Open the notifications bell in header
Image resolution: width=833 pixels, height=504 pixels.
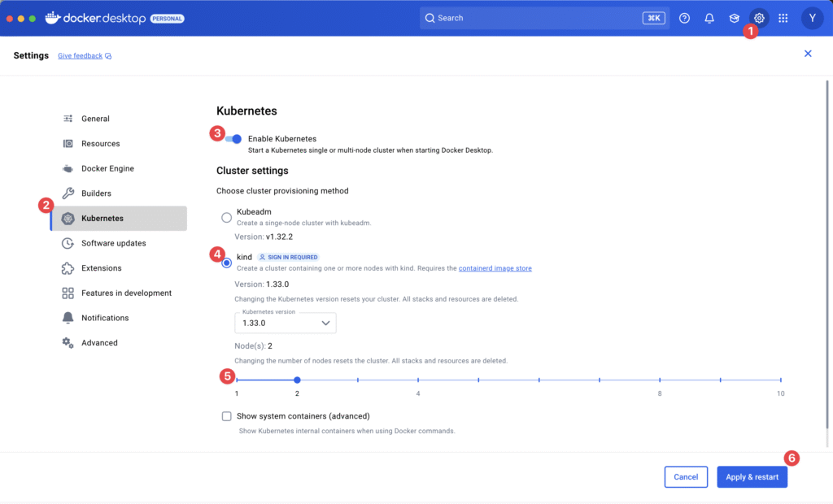tap(709, 18)
